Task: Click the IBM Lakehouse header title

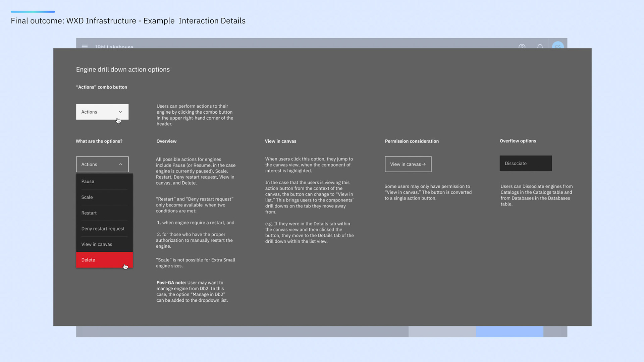Action: (114, 46)
